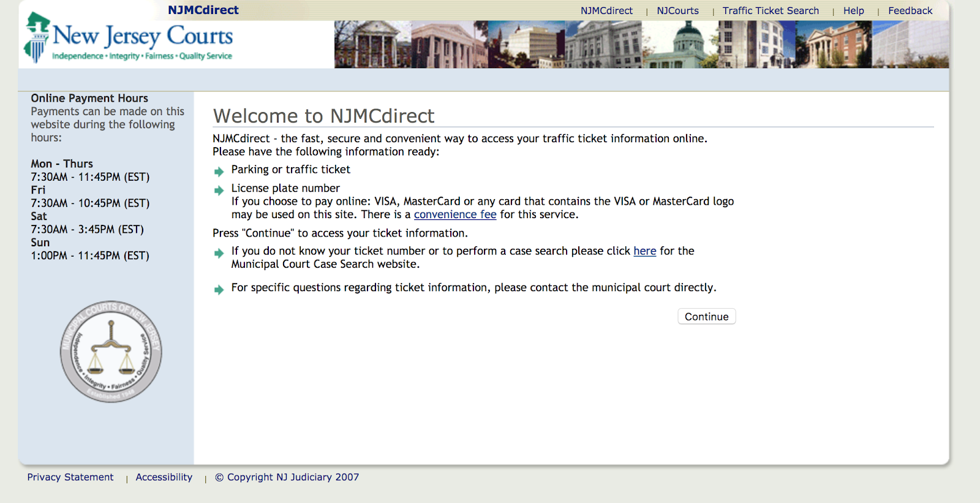Follow the 'here' Municipal Court Case Search link
This screenshot has height=503, width=980.
click(x=645, y=251)
